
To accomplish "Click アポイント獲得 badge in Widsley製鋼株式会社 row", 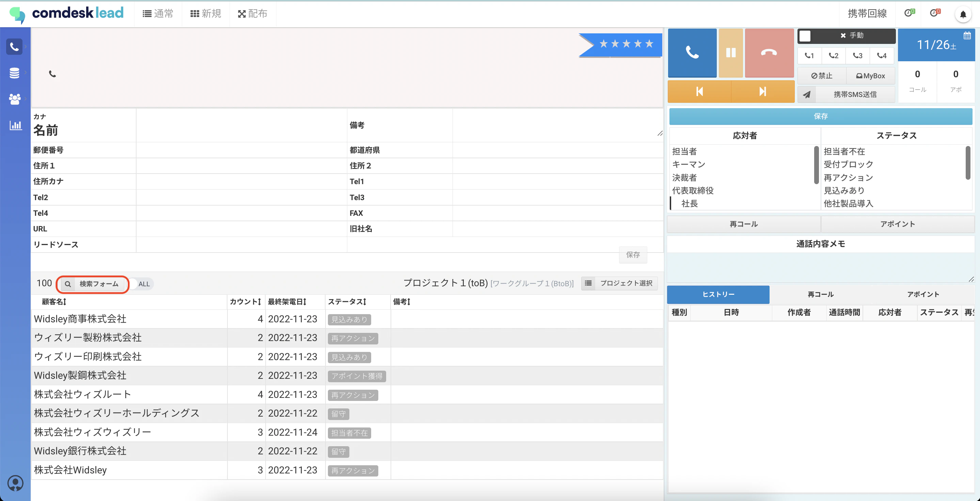I will 357,376.
